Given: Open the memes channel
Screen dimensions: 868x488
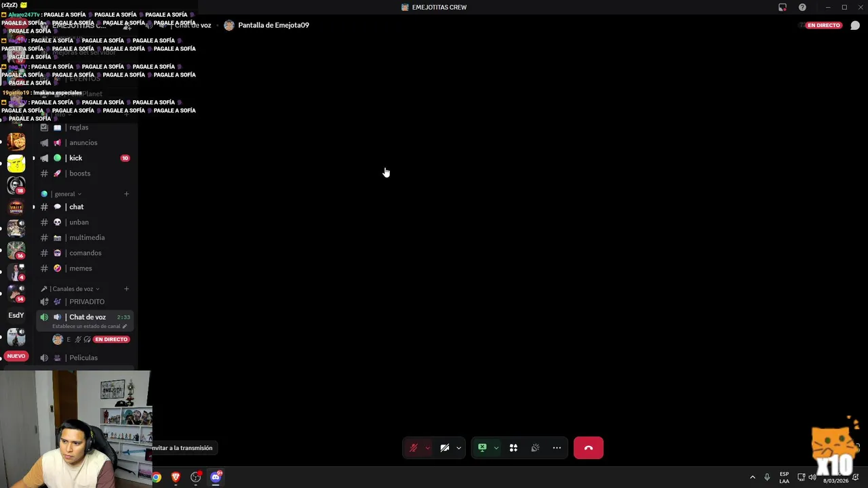Looking at the screenshot, I should pos(85,268).
